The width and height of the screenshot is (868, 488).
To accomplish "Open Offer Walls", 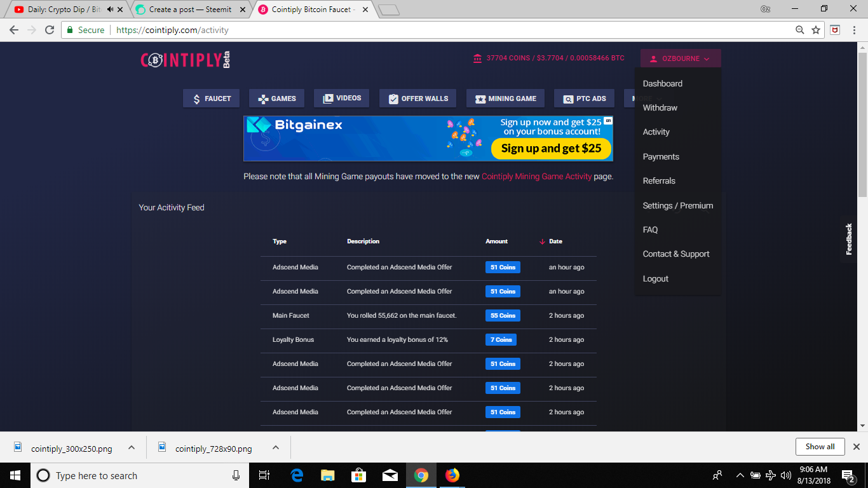I will click(x=417, y=98).
